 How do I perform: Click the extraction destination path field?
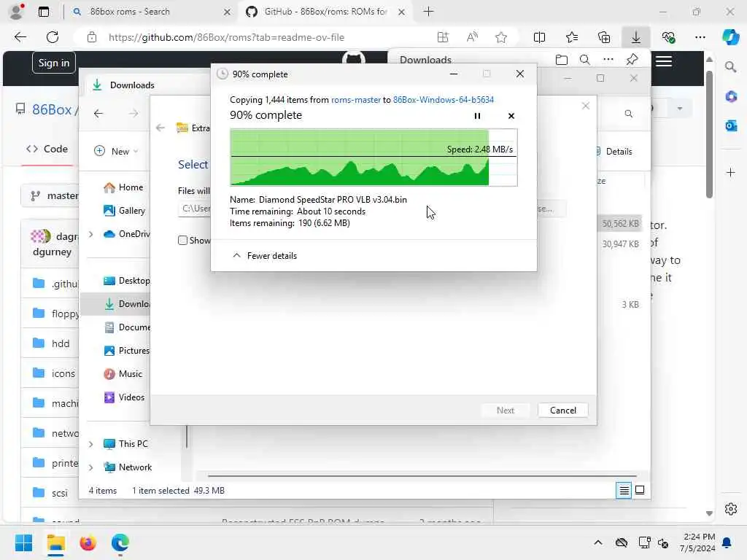194,209
